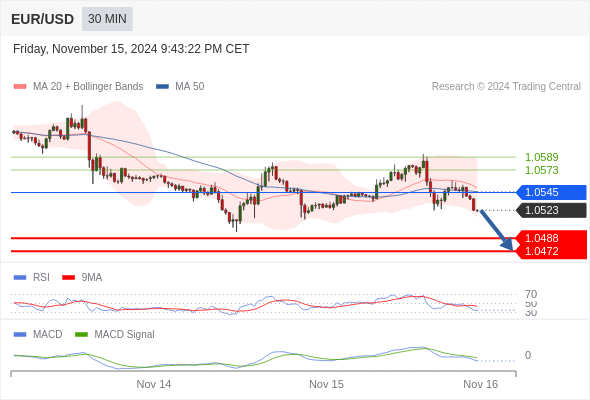Toggle the red 9MA legend item
This screenshot has width=590, height=400.
(82, 278)
